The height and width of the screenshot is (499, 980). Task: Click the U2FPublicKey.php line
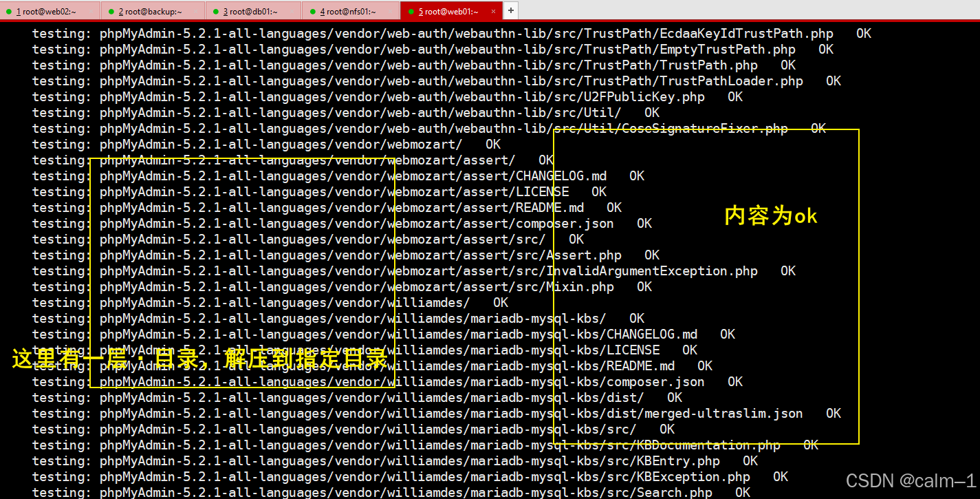[387, 96]
